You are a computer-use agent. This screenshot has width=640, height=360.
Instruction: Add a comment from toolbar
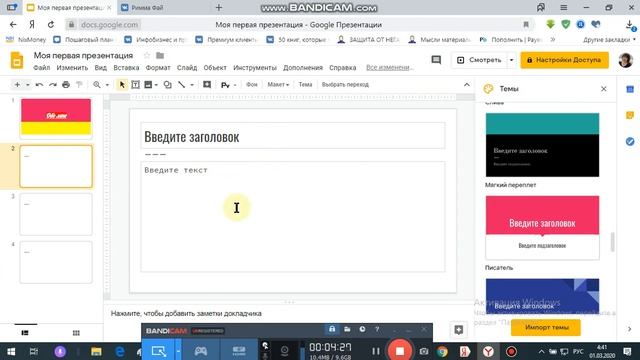point(207,84)
